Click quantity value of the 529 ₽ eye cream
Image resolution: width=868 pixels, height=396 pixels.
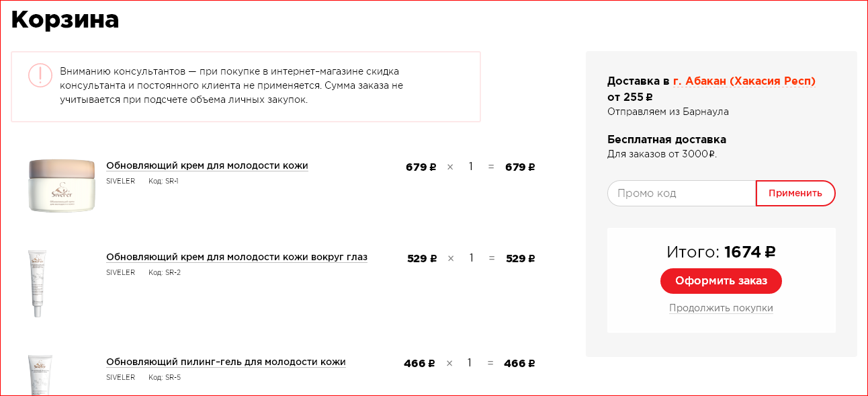(472, 258)
